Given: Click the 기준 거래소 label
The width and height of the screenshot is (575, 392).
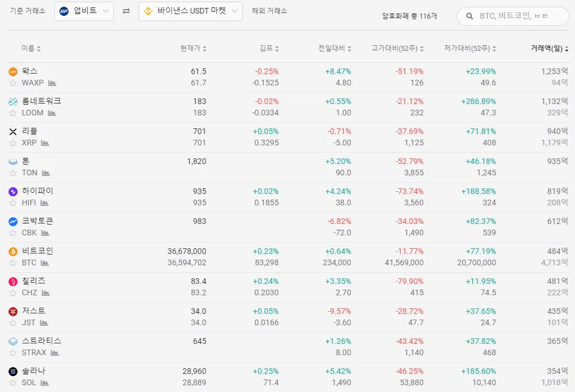Looking at the screenshot, I should [28, 11].
